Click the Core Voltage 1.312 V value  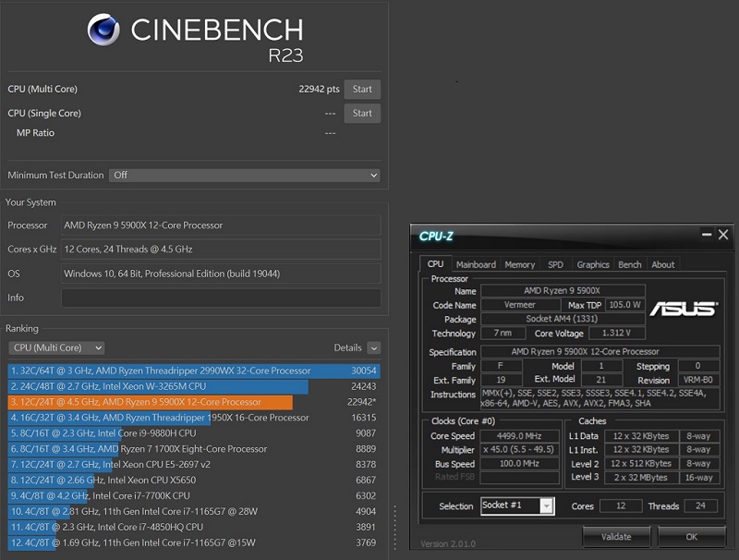pyautogui.click(x=616, y=334)
